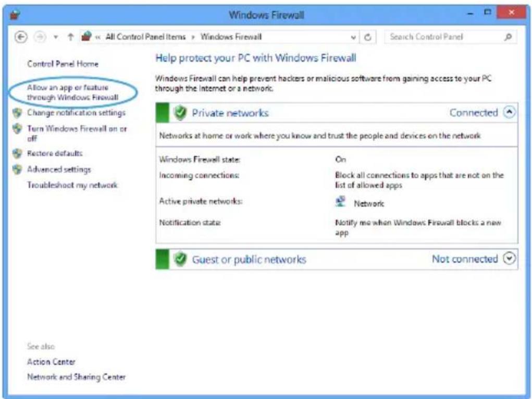Screen dimensions: 532x399
Task: Collapse the Private networks section chevron
Action: (x=509, y=112)
